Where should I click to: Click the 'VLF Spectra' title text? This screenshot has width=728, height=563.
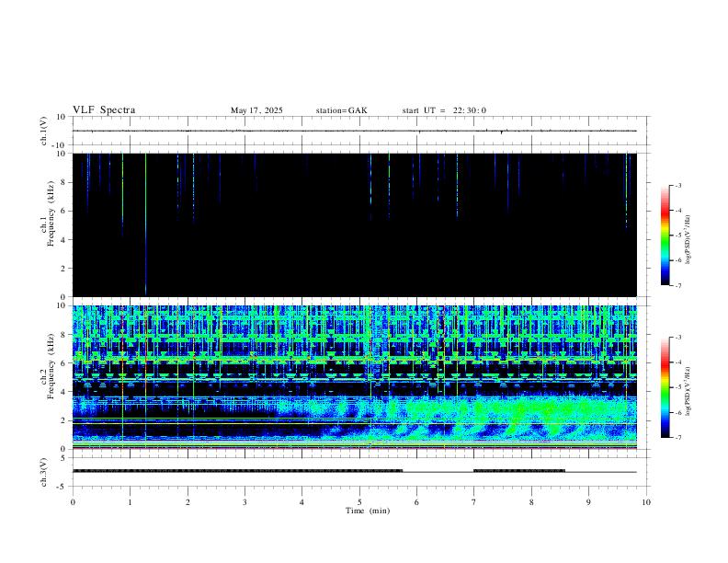coord(104,110)
